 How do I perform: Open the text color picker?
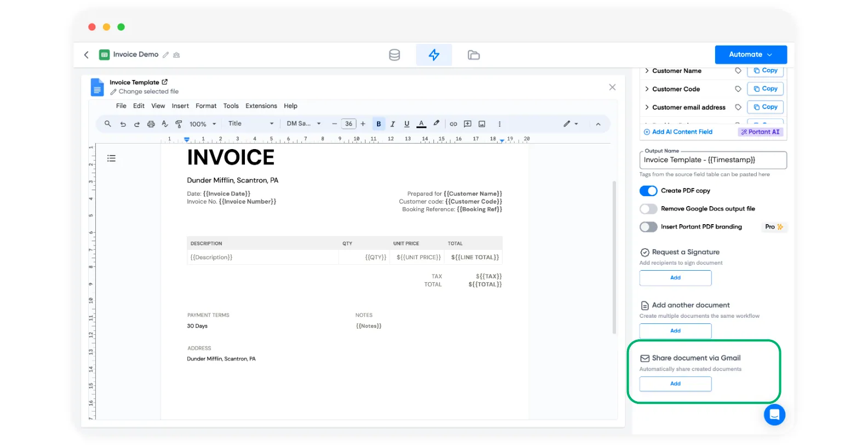pos(421,124)
